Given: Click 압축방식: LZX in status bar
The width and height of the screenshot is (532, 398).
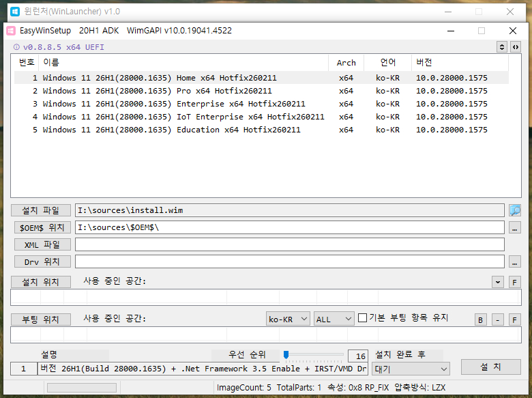Looking at the screenshot, I should pos(419,388).
